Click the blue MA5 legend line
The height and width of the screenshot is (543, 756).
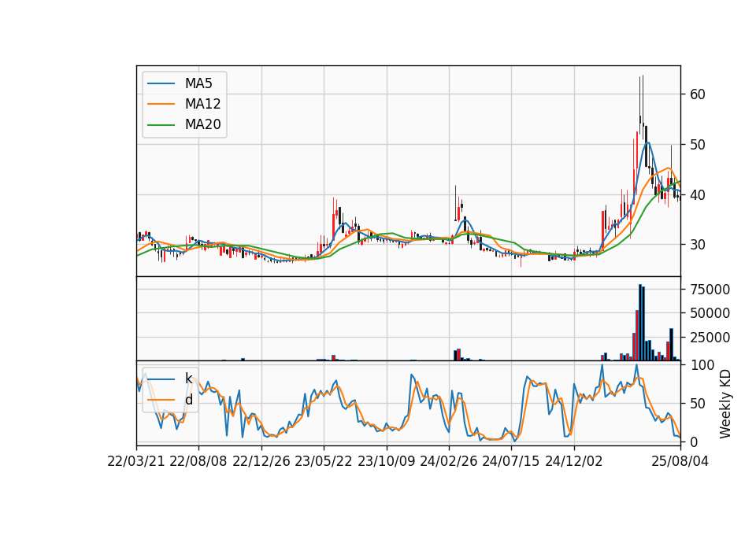tap(161, 83)
